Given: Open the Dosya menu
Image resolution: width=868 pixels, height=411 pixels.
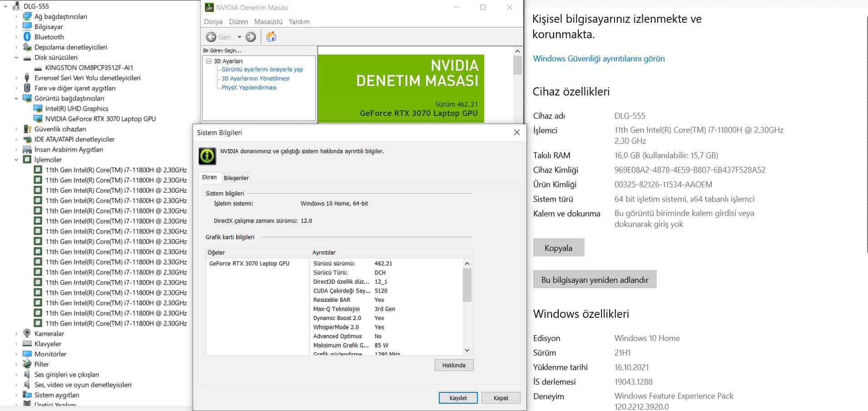Looking at the screenshot, I should 213,21.
